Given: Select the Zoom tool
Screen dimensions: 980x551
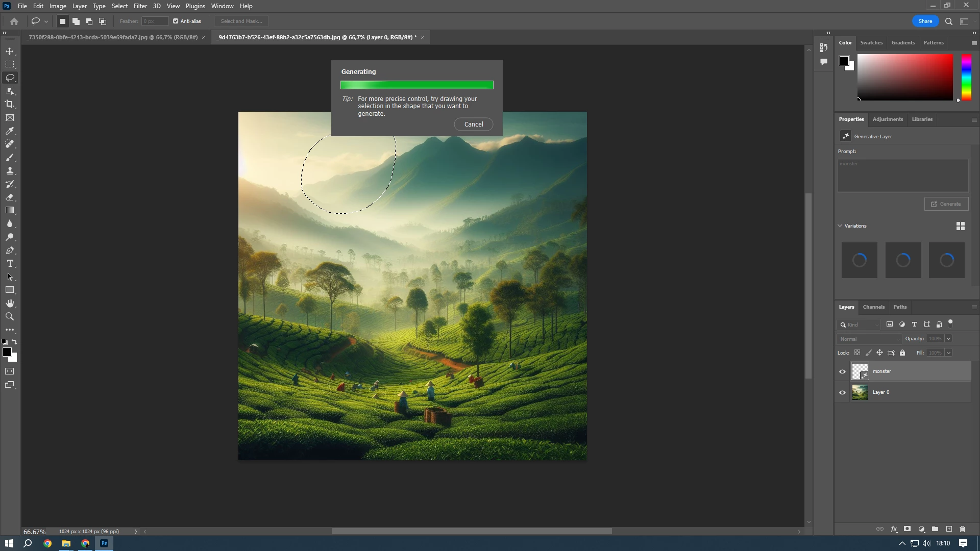Looking at the screenshot, I should click(10, 317).
